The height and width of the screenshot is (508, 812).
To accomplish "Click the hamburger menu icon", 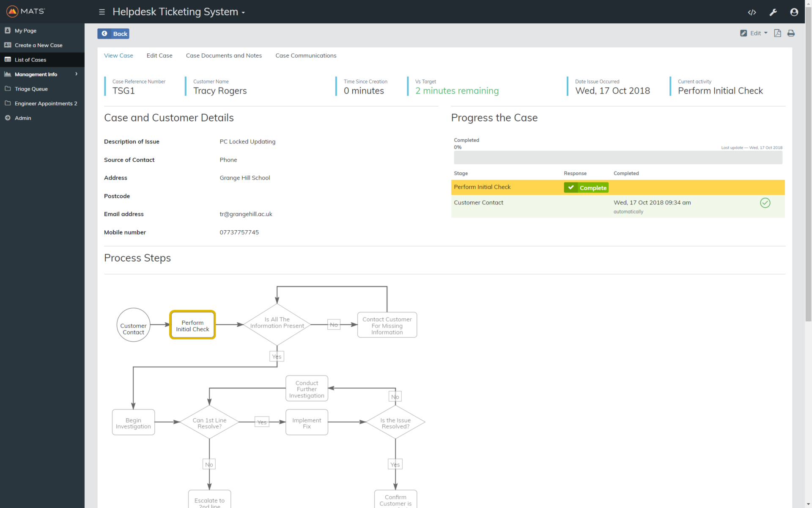I will tap(102, 12).
